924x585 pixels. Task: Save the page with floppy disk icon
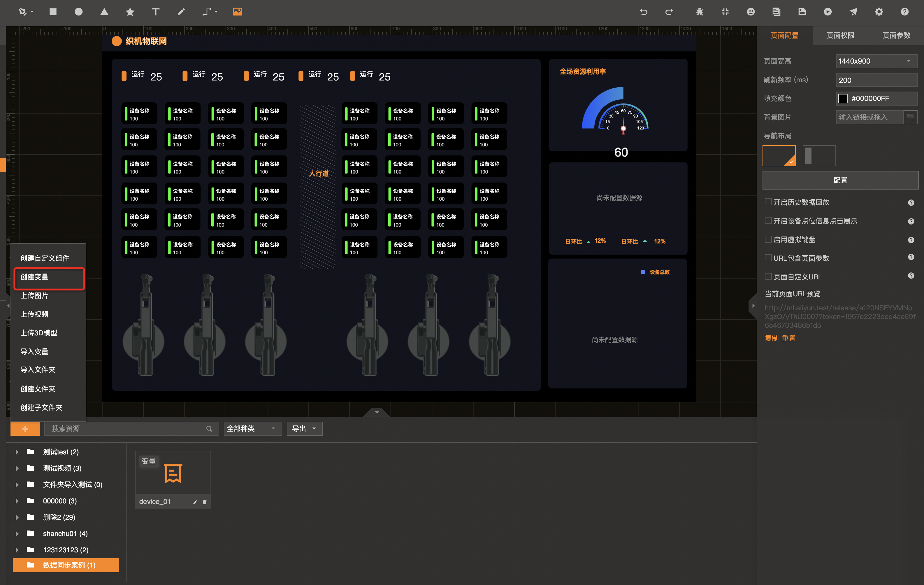pos(802,12)
